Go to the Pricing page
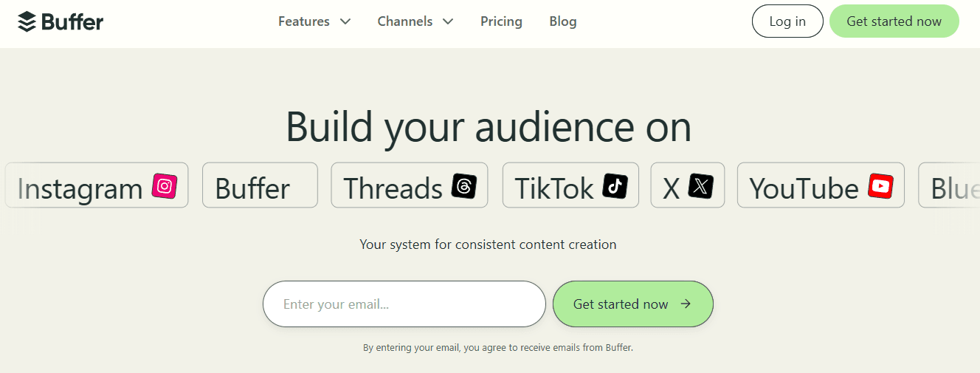 (501, 21)
